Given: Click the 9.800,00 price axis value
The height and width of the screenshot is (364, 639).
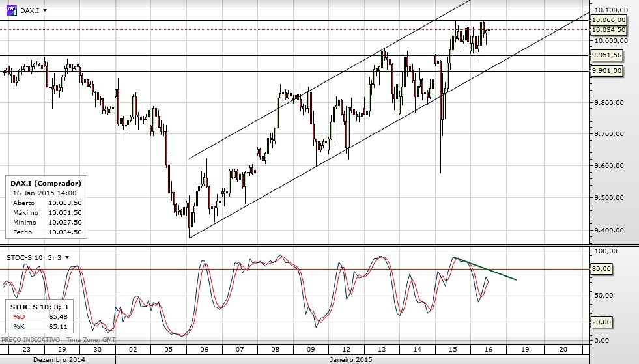Looking at the screenshot, I should pos(609,102).
